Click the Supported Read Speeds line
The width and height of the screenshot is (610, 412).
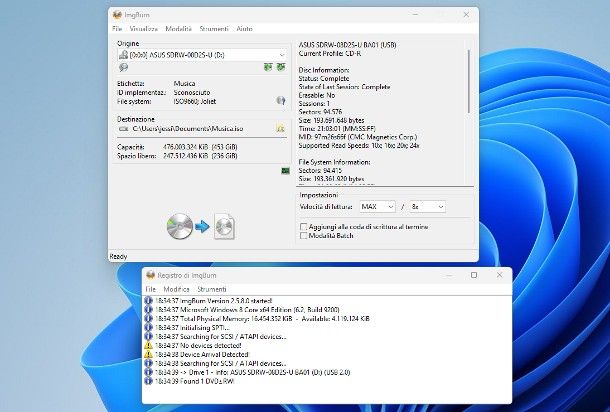(359, 146)
